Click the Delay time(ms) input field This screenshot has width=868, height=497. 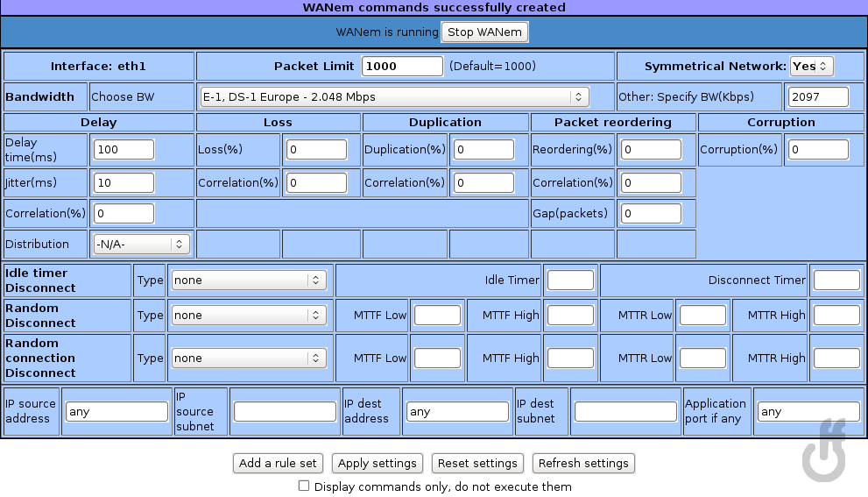click(x=124, y=150)
